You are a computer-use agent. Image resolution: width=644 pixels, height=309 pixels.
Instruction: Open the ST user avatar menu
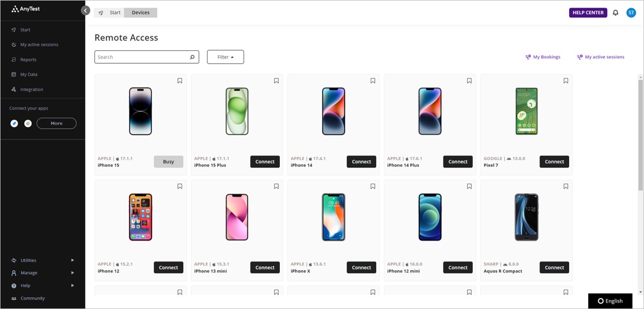[x=631, y=13]
